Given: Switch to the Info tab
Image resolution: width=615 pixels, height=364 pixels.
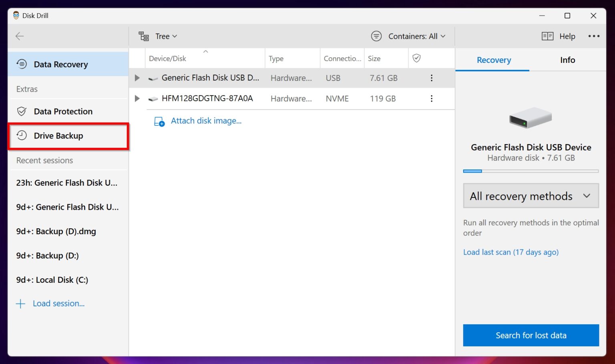Looking at the screenshot, I should point(567,60).
